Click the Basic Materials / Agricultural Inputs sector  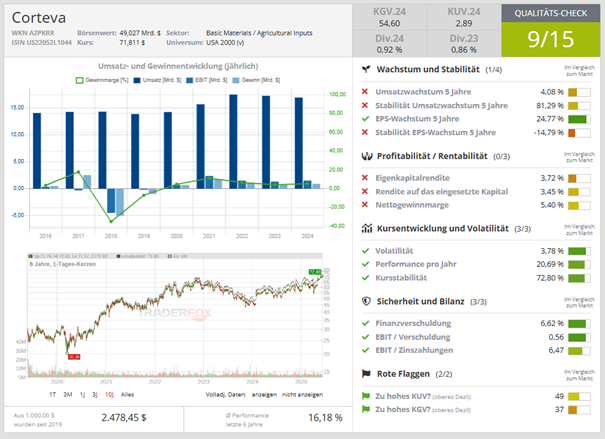(259, 33)
